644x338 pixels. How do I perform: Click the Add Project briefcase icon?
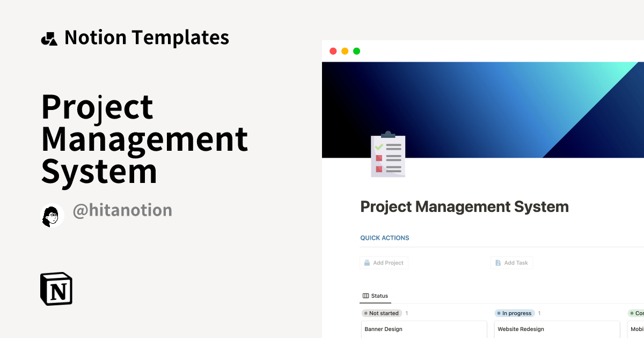(368, 262)
